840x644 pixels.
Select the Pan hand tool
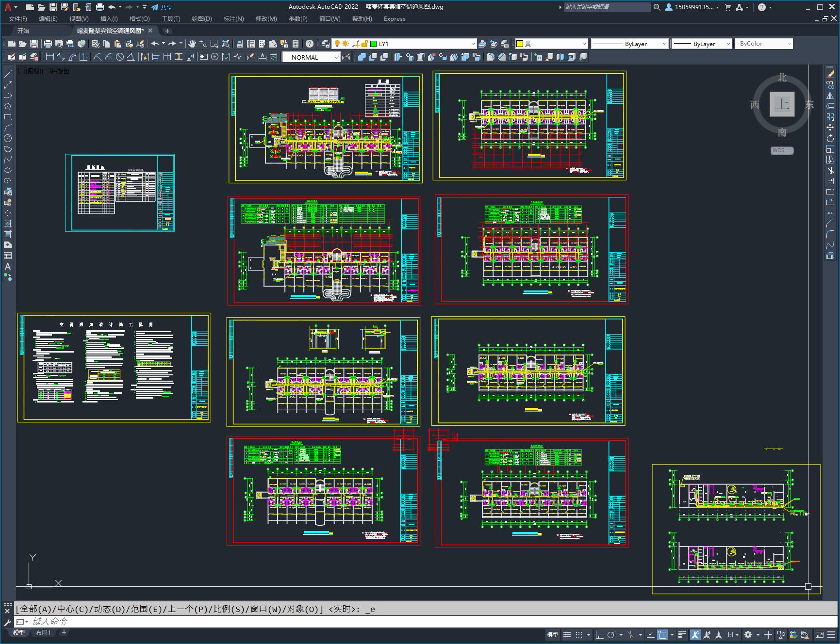tap(192, 44)
